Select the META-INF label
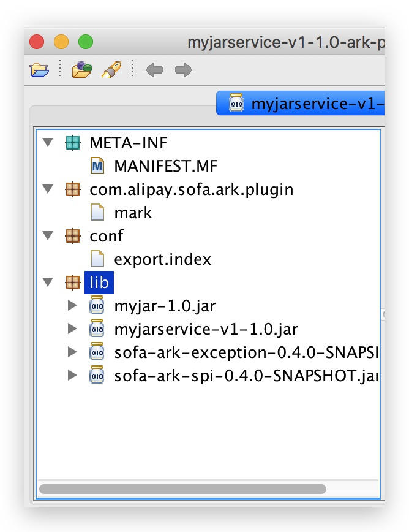Image resolution: width=409 pixels, height=532 pixels. (129, 143)
